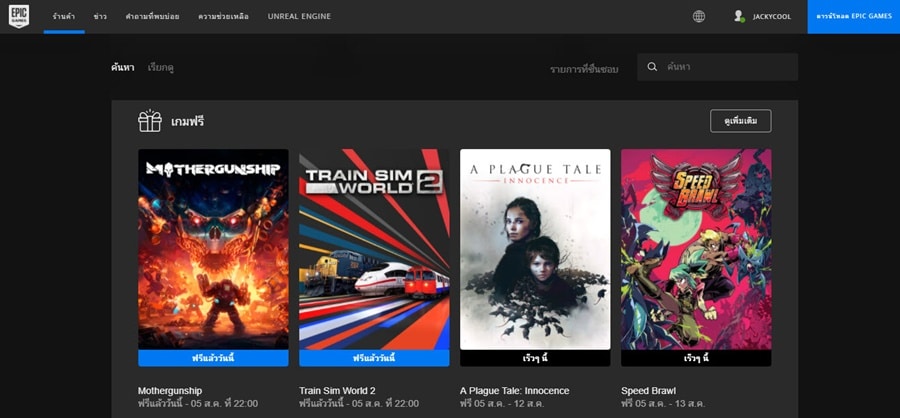Open the รายการที่ชื่นชอบ wishlist link
Screen dimensions: 900x418
[x=584, y=69]
